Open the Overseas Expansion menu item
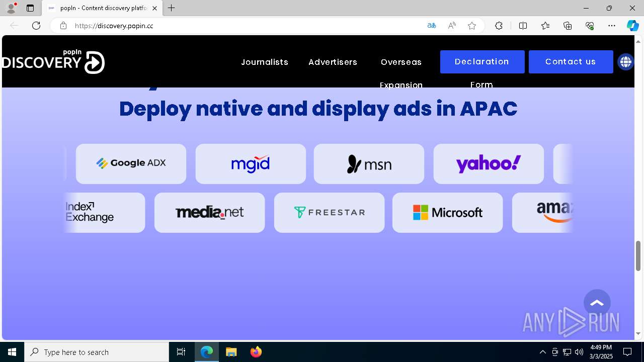The width and height of the screenshot is (644, 362). pyautogui.click(x=401, y=73)
